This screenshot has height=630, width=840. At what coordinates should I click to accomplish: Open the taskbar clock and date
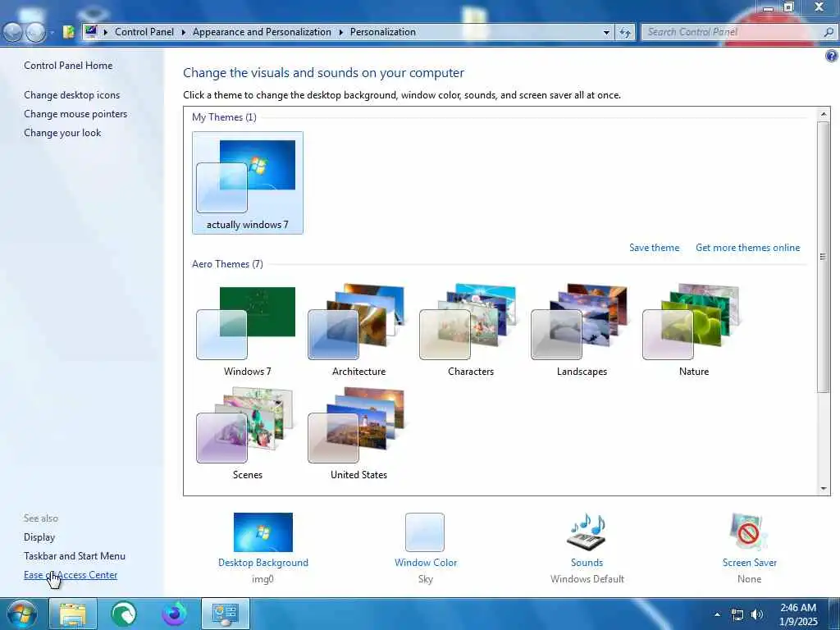pyautogui.click(x=798, y=614)
